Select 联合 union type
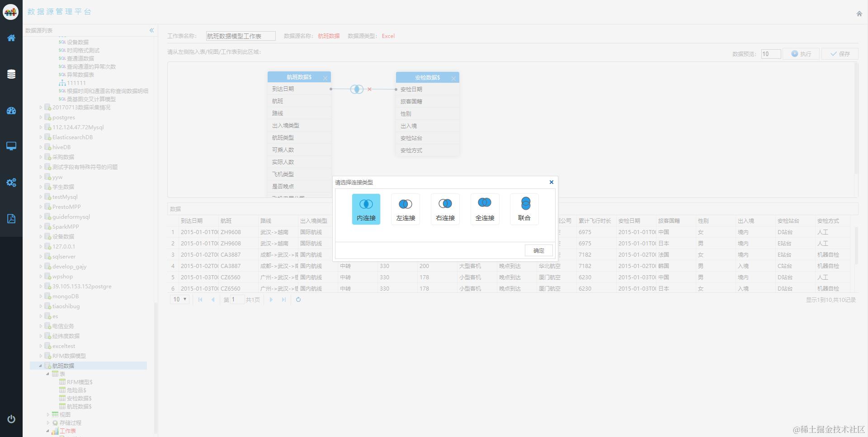This screenshot has height=437, width=868. (524, 209)
